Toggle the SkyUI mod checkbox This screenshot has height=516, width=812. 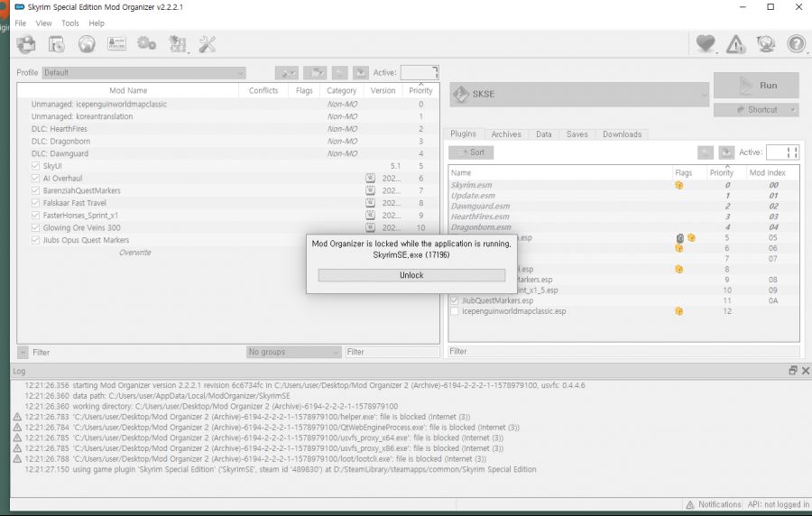click(35, 166)
